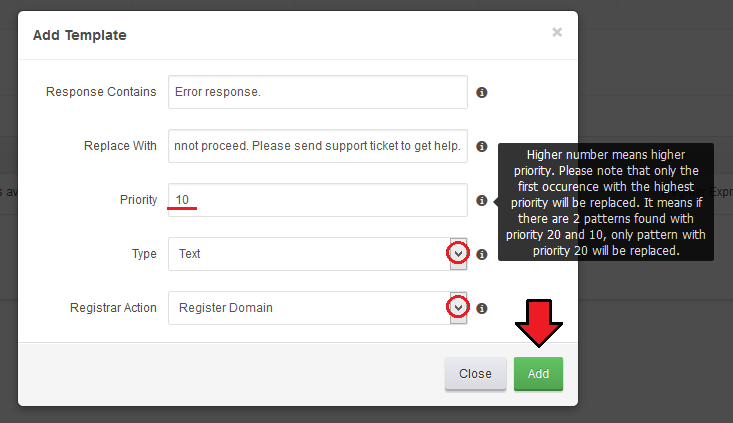
Task: Open the Type dropdown showing Text
Action: tap(457, 254)
